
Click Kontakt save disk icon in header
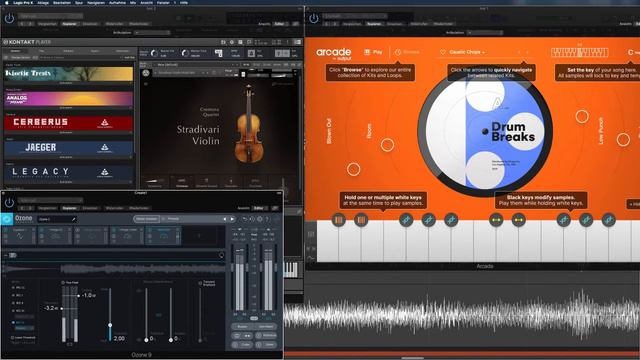(240, 42)
